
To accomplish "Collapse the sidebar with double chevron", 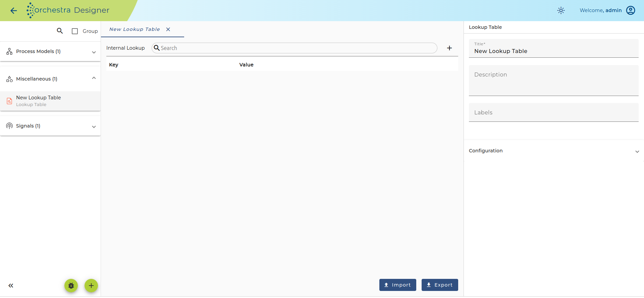I will pos(11,286).
